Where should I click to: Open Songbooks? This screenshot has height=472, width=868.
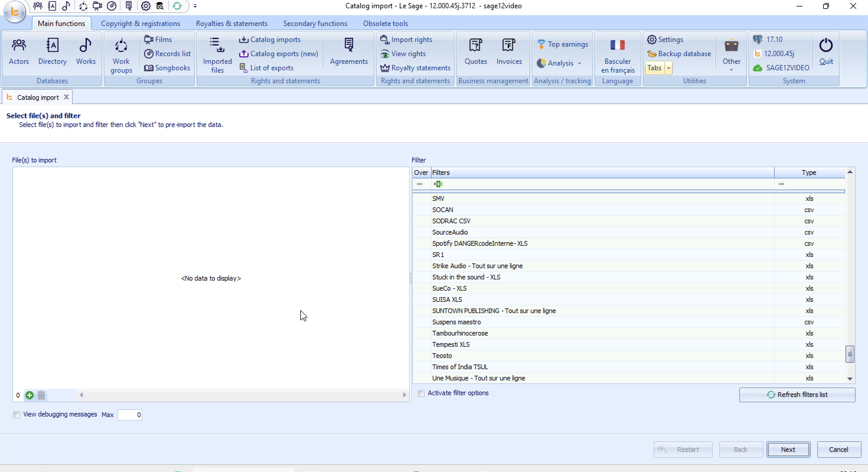pyautogui.click(x=167, y=68)
